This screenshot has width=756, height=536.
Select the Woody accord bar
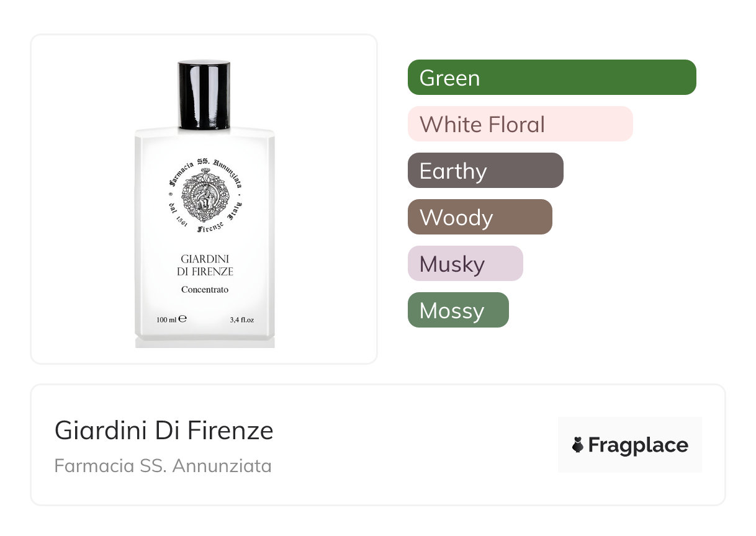coord(480,217)
